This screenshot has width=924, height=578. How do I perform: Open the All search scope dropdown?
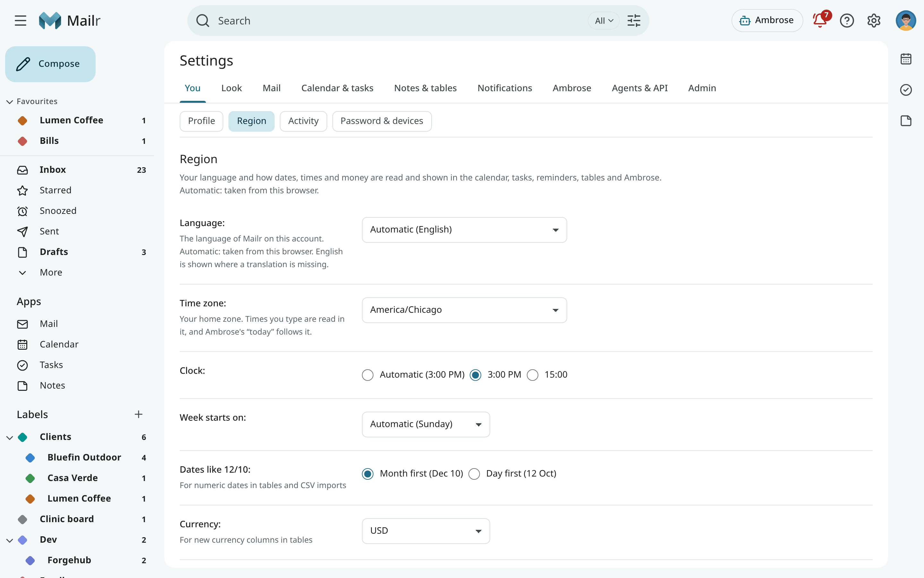click(x=604, y=21)
